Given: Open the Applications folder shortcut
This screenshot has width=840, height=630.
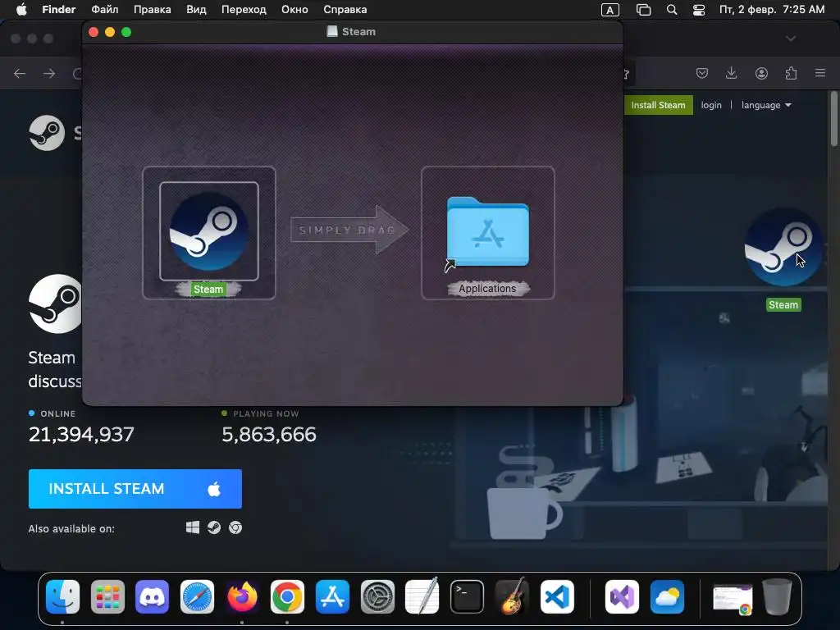Looking at the screenshot, I should [487, 231].
